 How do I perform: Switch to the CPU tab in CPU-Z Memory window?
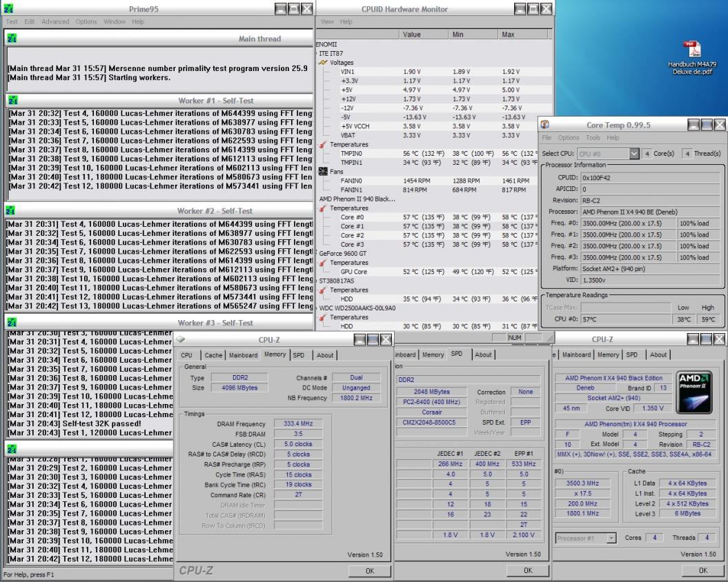point(186,355)
